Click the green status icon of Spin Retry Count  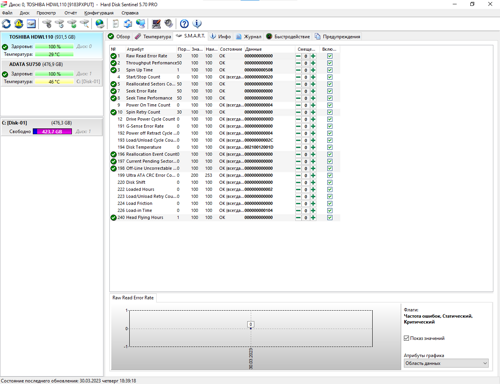pos(113,112)
